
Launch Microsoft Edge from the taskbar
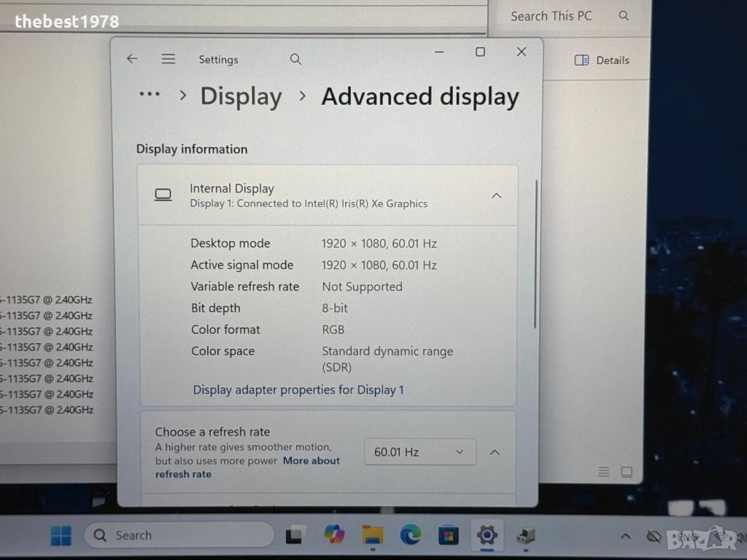click(411, 535)
